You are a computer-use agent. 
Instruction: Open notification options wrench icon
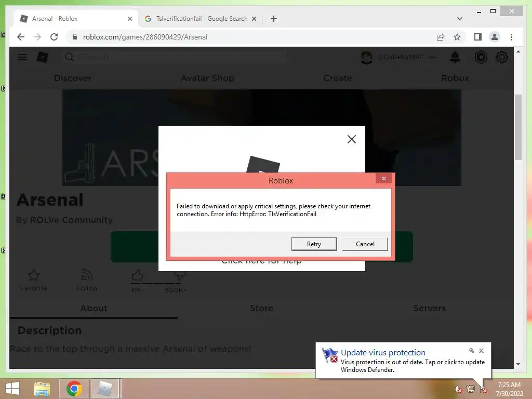(x=472, y=351)
